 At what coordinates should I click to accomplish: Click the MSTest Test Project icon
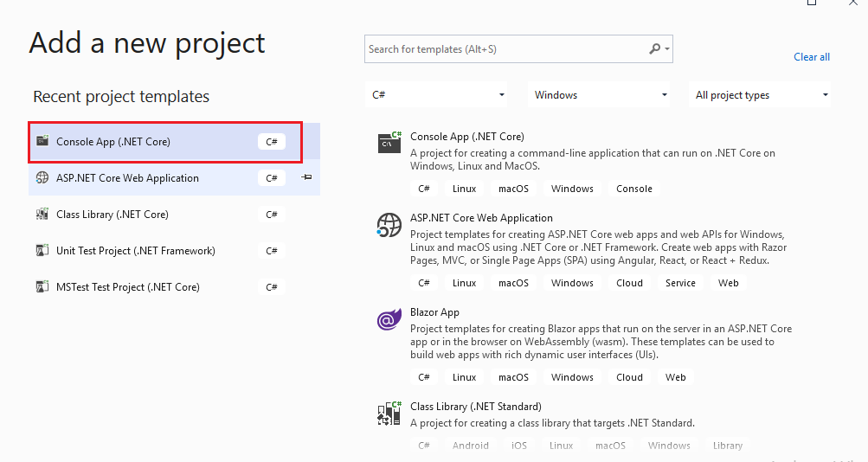click(x=42, y=286)
